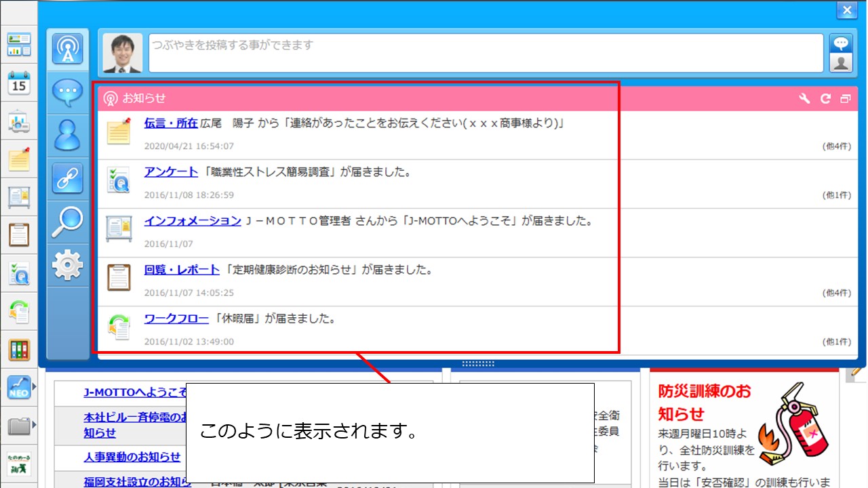
Task: Click (他4件) in the 伝言・所在 row
Action: 837,146
